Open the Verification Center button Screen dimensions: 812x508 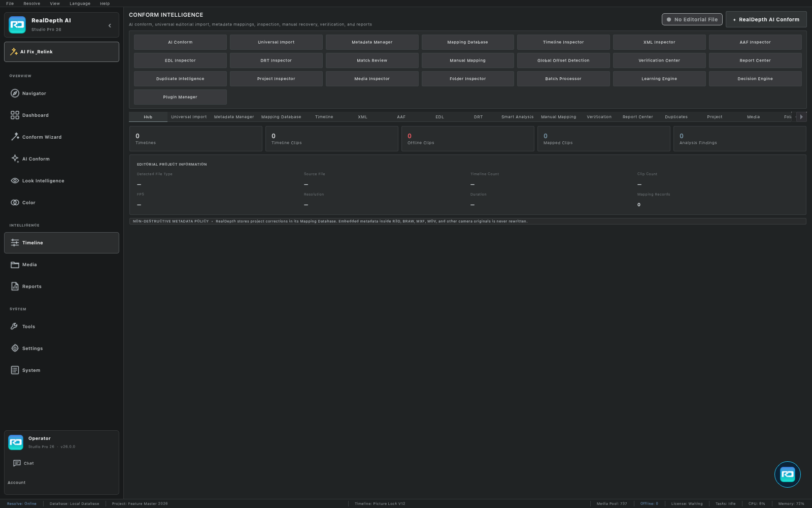click(659, 60)
